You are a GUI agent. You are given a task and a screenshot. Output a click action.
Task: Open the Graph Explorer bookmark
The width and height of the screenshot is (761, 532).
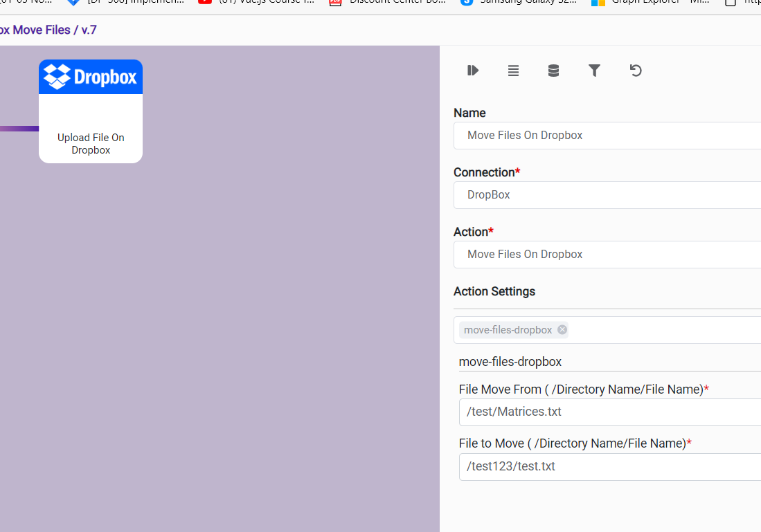point(650,2)
